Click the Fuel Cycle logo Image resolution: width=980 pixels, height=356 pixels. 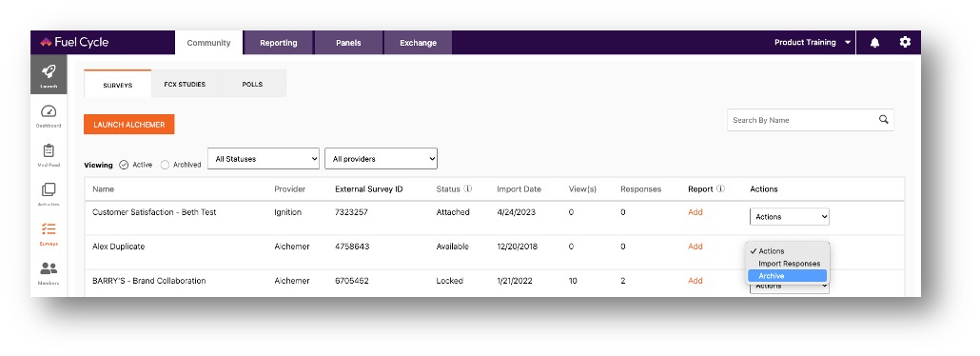[x=74, y=43]
